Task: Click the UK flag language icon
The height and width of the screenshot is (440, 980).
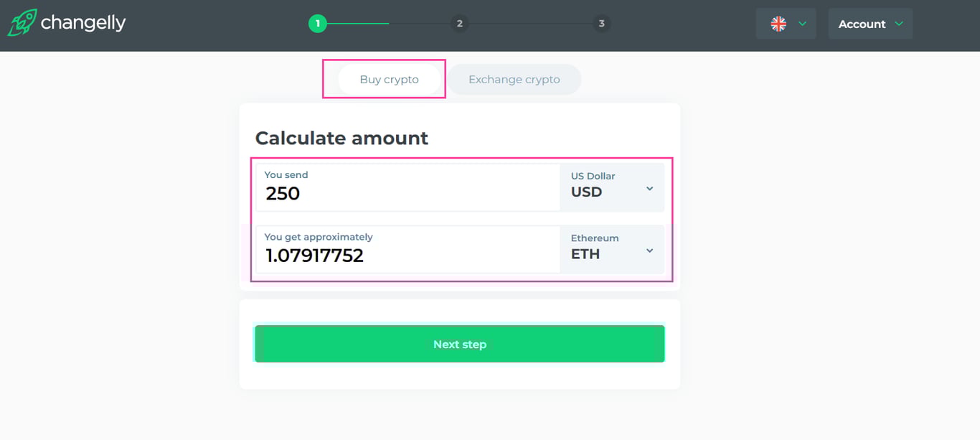Action: (778, 24)
